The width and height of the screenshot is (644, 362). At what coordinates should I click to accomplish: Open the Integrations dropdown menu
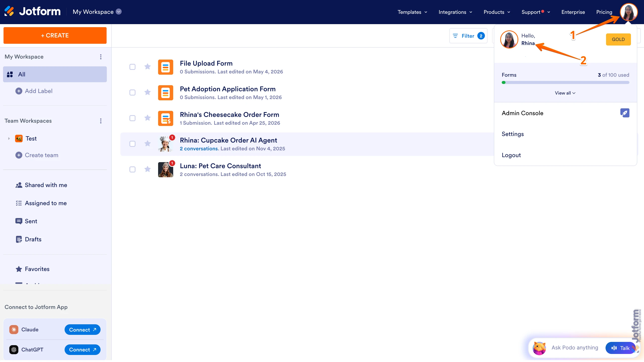point(455,12)
